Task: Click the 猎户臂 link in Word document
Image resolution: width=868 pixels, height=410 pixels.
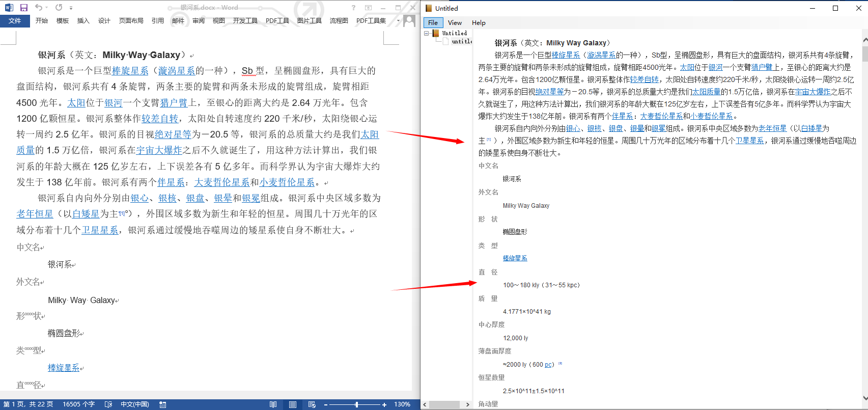Action: pyautogui.click(x=174, y=103)
